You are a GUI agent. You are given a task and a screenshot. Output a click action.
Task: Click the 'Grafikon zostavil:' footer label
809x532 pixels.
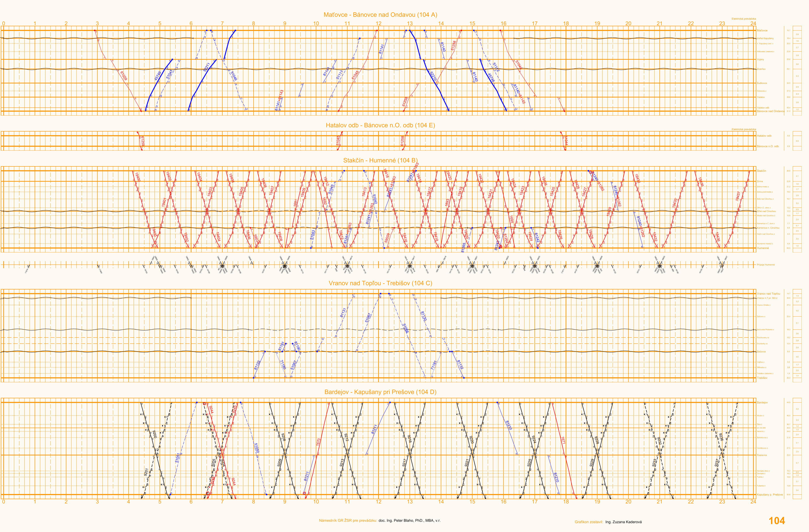(x=589, y=522)
